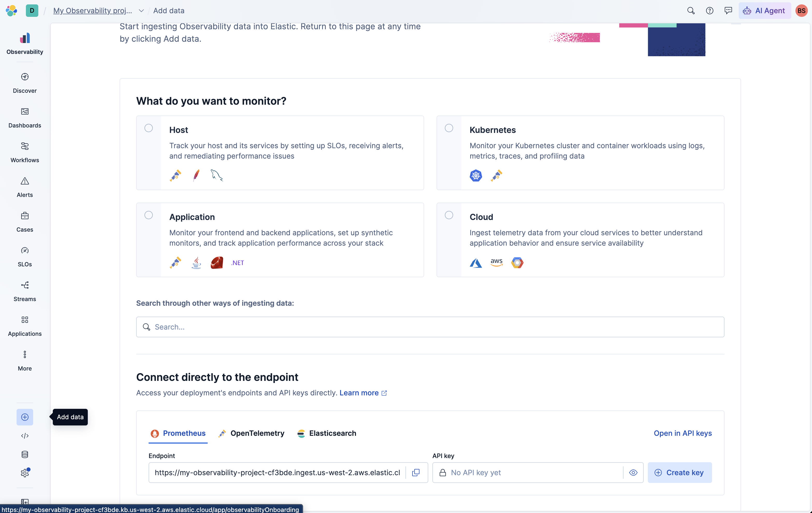Launch the AI Agent
Screen dimensions: 812x513
tap(764, 10)
